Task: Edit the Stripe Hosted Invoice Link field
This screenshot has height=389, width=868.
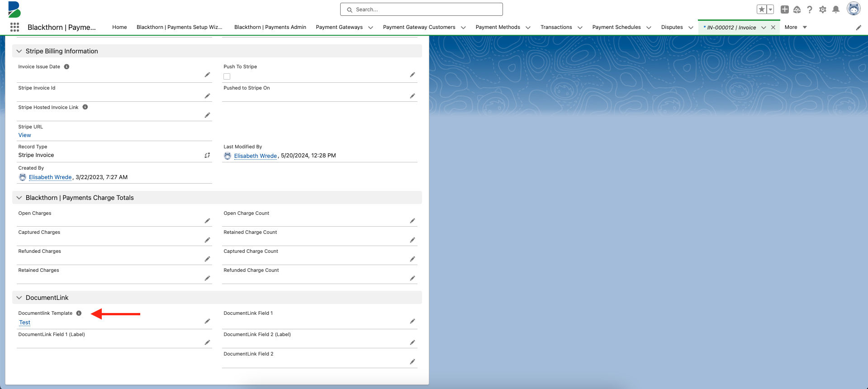Action: (x=207, y=115)
